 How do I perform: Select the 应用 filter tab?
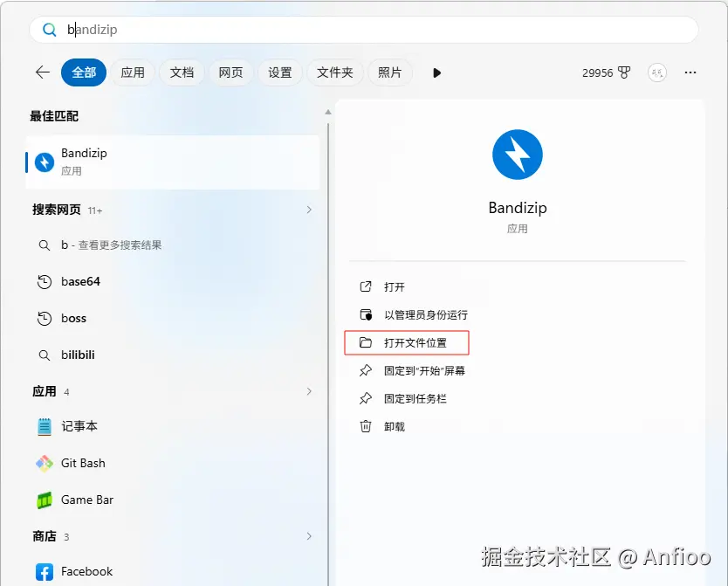point(133,72)
